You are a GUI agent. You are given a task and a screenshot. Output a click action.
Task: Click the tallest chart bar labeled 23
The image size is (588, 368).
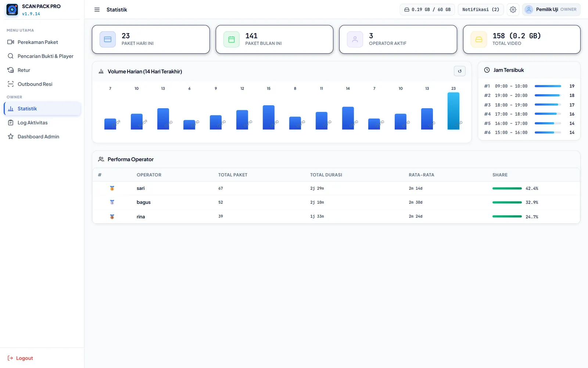pos(453,111)
